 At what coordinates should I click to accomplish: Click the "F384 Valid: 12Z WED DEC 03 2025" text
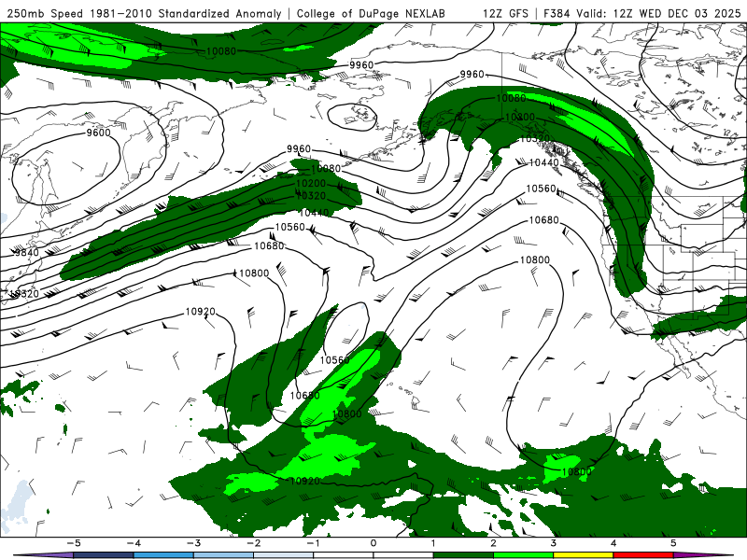tap(641, 13)
